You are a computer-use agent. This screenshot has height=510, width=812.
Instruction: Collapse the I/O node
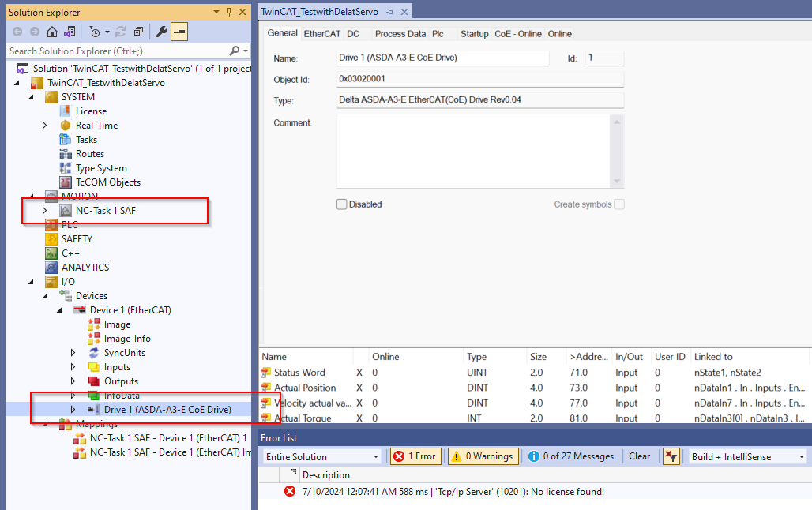(31, 282)
